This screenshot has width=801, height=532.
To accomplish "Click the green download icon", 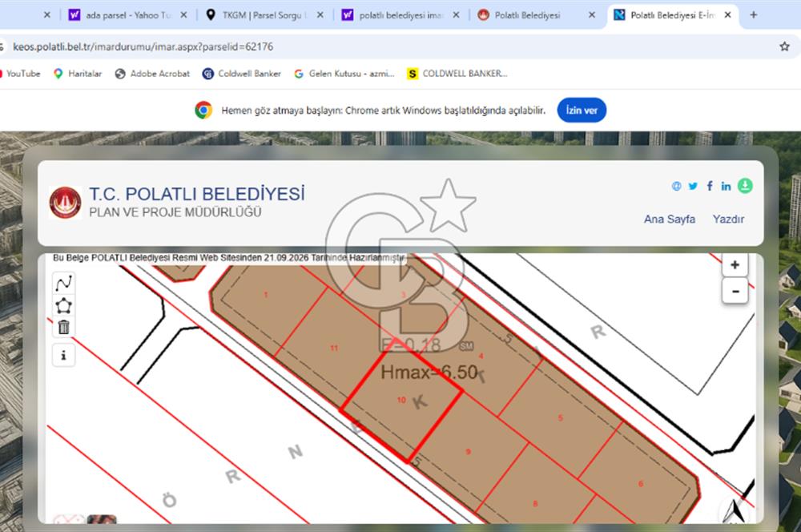I will tap(745, 186).
